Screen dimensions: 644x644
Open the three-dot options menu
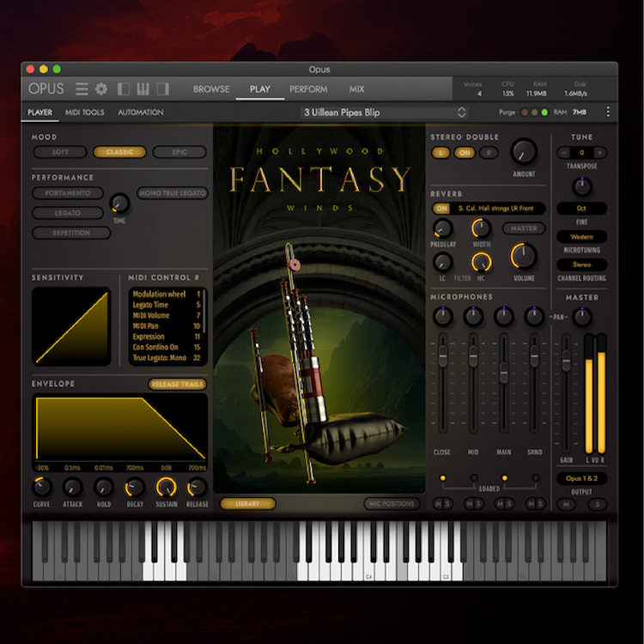[607, 112]
